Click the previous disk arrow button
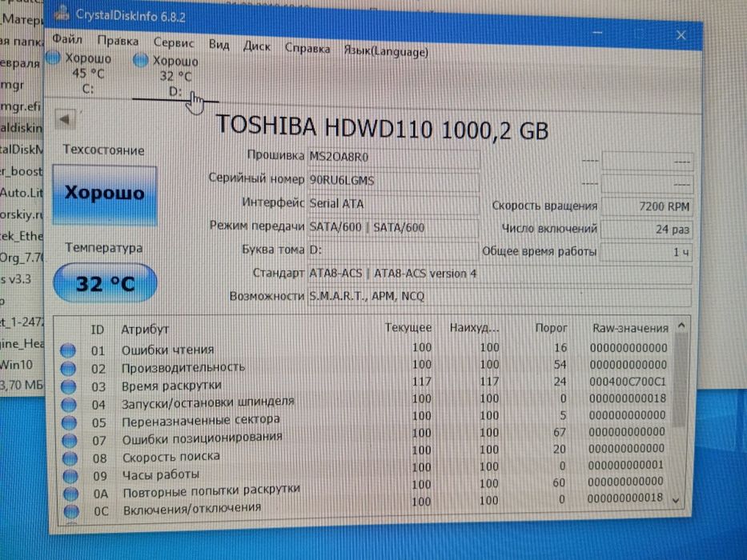The width and height of the screenshot is (747, 560). coord(65,119)
